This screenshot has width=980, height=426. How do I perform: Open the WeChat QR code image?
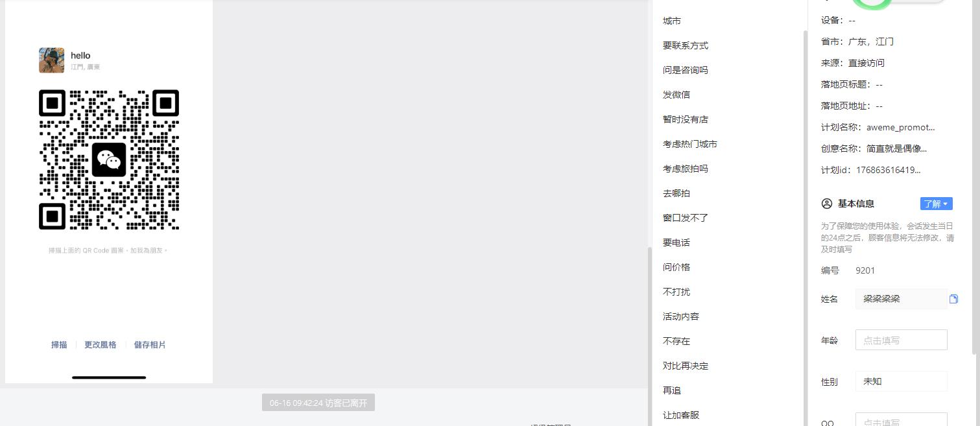(x=109, y=160)
